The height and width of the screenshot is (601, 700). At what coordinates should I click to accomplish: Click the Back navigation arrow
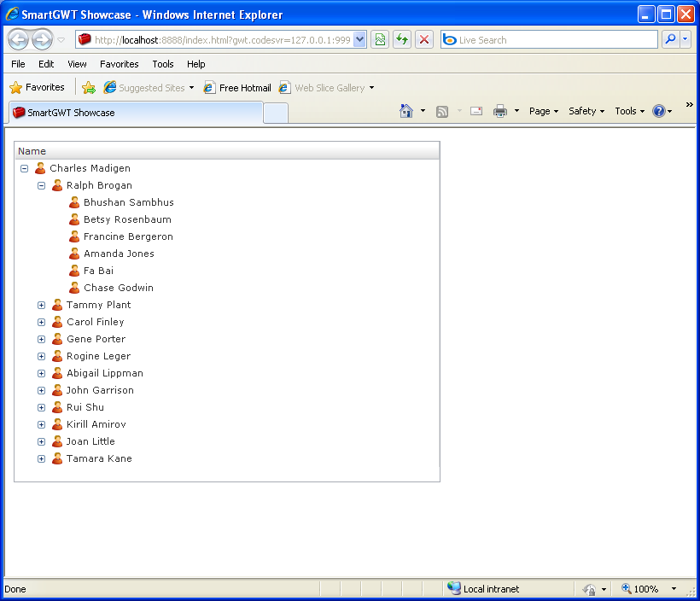(19, 39)
